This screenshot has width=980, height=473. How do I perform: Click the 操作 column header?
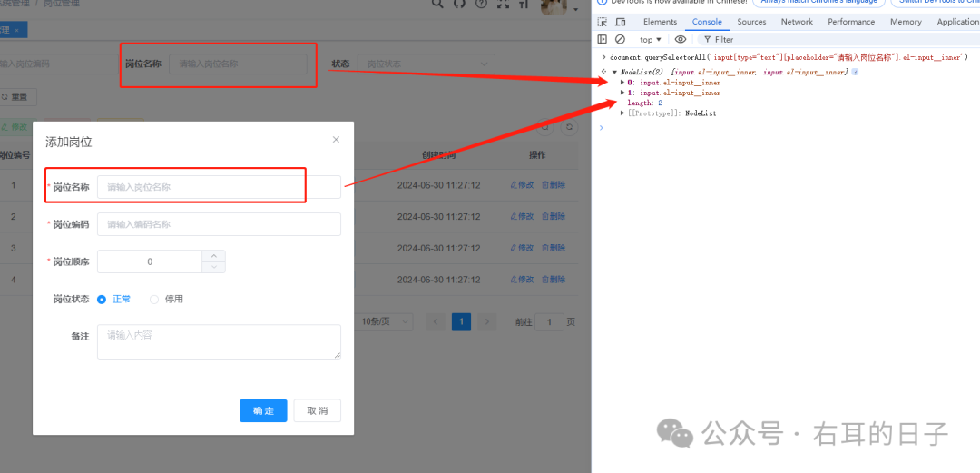click(537, 155)
